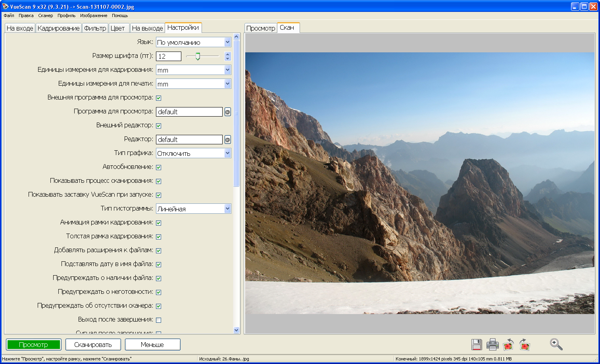Expand the Тип гистограммы dropdown

coord(227,209)
